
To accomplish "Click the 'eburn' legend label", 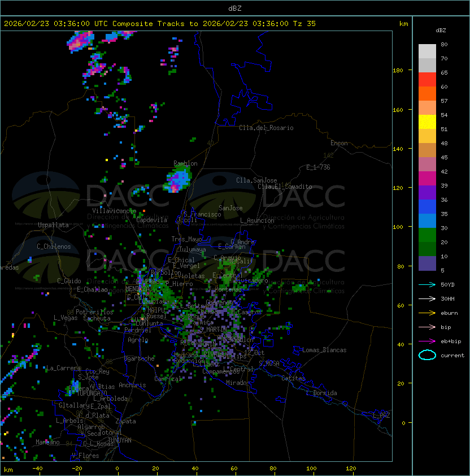I will (449, 313).
